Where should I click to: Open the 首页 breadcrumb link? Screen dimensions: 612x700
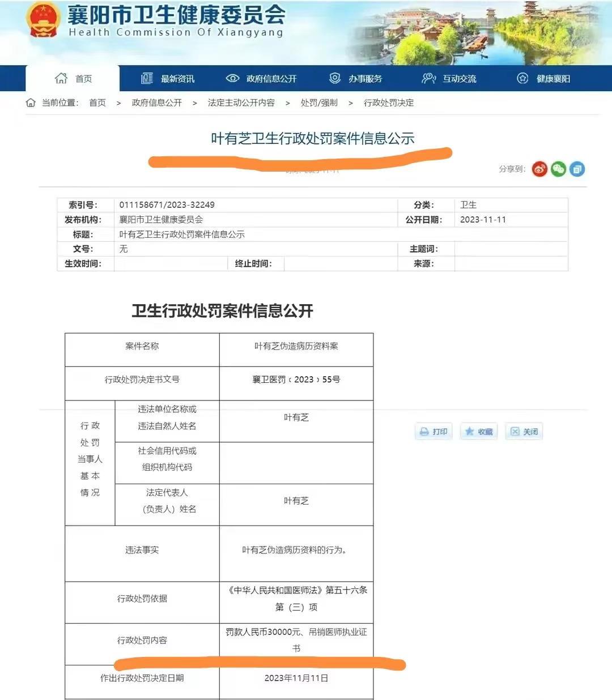pyautogui.click(x=96, y=103)
